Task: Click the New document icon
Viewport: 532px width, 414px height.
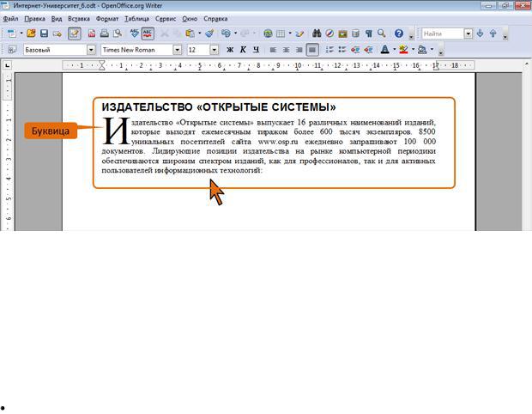Action: click(12, 33)
